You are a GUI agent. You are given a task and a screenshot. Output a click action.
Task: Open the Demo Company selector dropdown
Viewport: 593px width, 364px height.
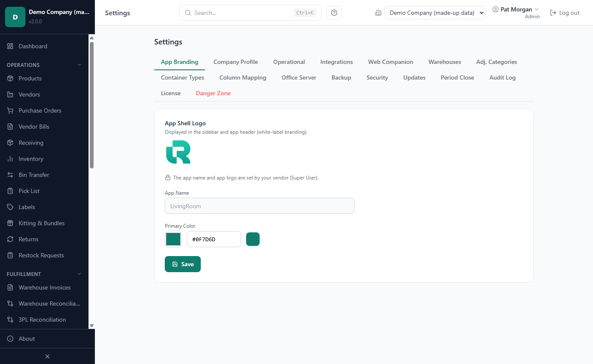(x=435, y=13)
